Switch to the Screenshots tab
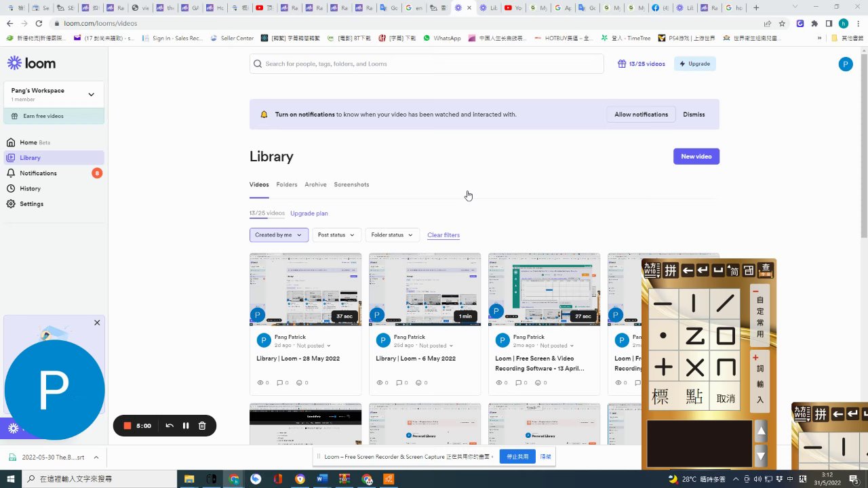 pos(351,184)
